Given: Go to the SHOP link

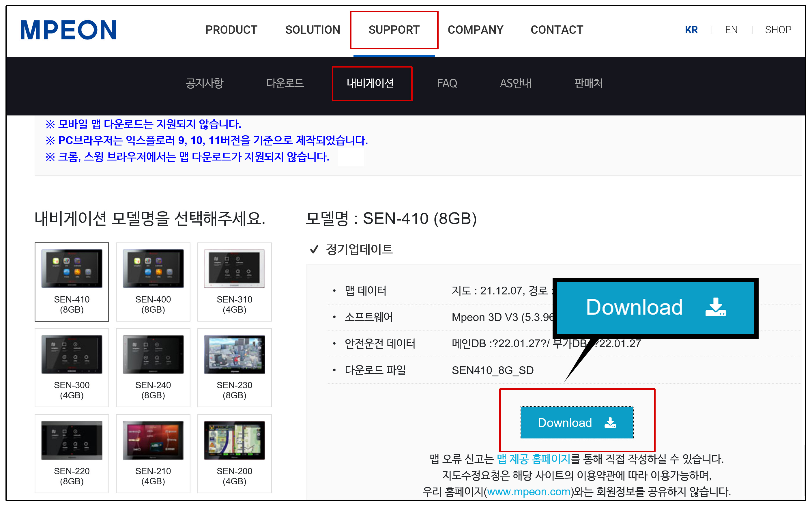Looking at the screenshot, I should coord(778,30).
